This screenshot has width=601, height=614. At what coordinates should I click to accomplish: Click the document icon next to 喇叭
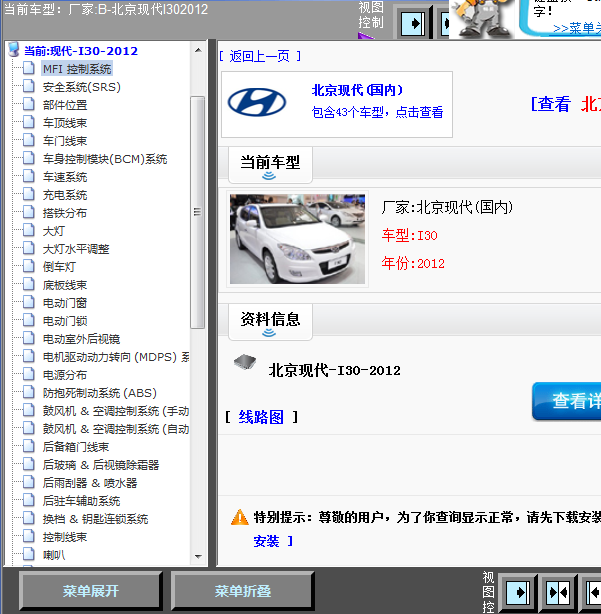[x=29, y=554]
